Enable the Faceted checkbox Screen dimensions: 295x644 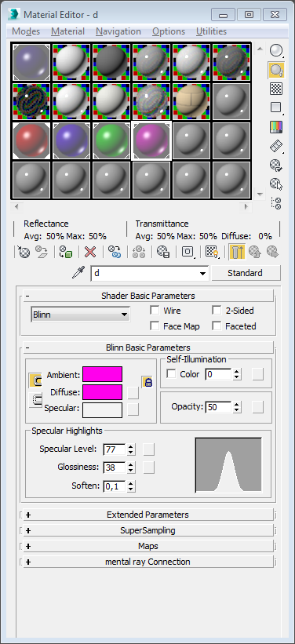click(217, 326)
